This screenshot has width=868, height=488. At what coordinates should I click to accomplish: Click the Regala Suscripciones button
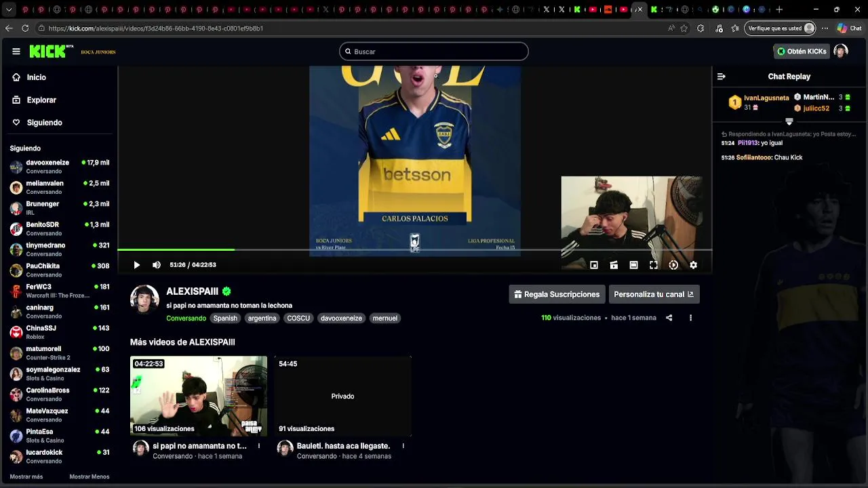(557, 294)
